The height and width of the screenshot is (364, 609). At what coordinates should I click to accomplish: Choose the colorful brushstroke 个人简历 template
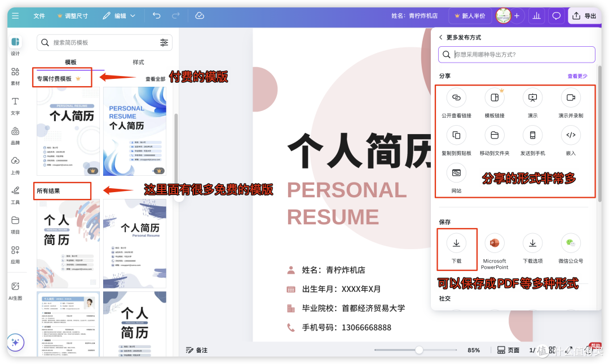68,243
